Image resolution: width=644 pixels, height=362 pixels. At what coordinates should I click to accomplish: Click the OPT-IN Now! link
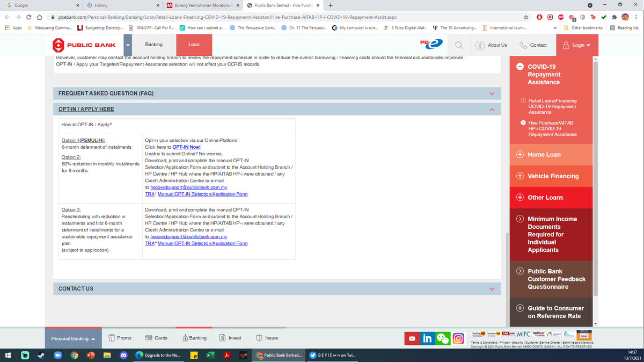point(186,147)
